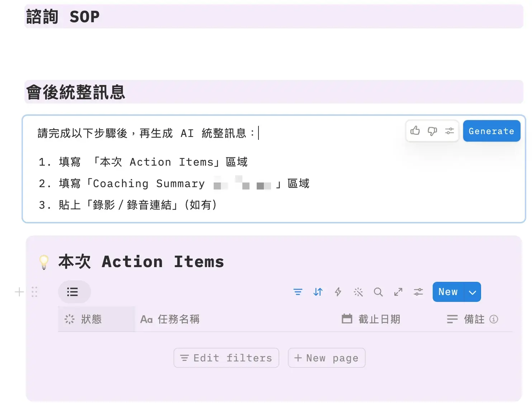Select the 截止日期 column header
The height and width of the screenshot is (403, 532).
(x=371, y=319)
